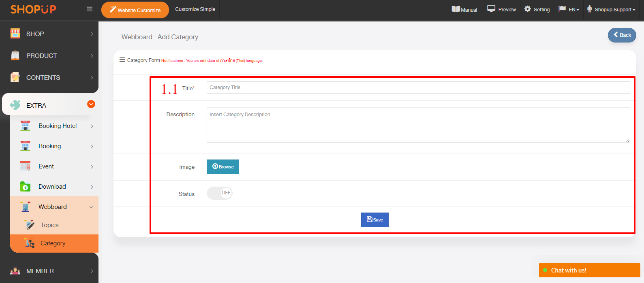Expand the CONTENTS menu chevron
This screenshot has height=283, width=644.
[x=92, y=78]
